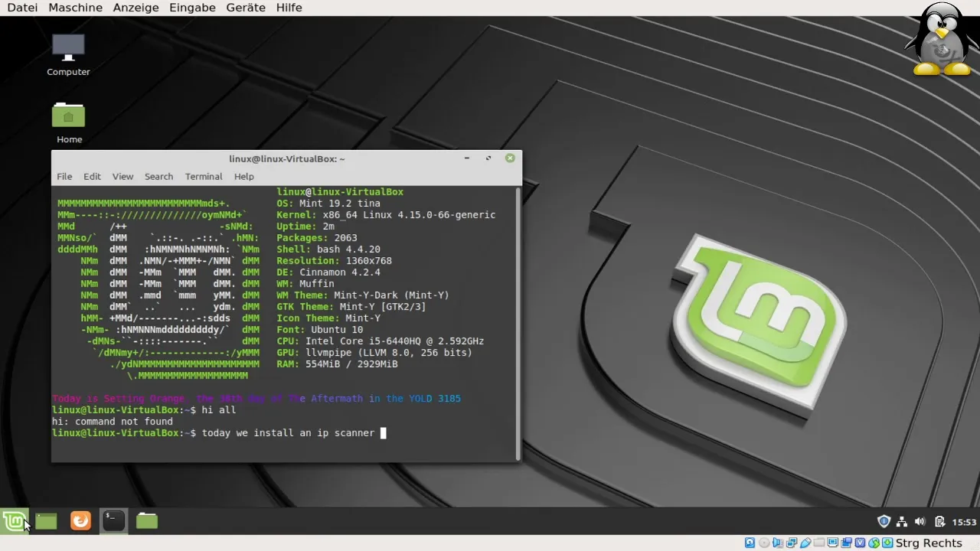Screen dimensions: 980x551
Task: Open the Geräte menu in VirtualBox
Action: coord(246,8)
